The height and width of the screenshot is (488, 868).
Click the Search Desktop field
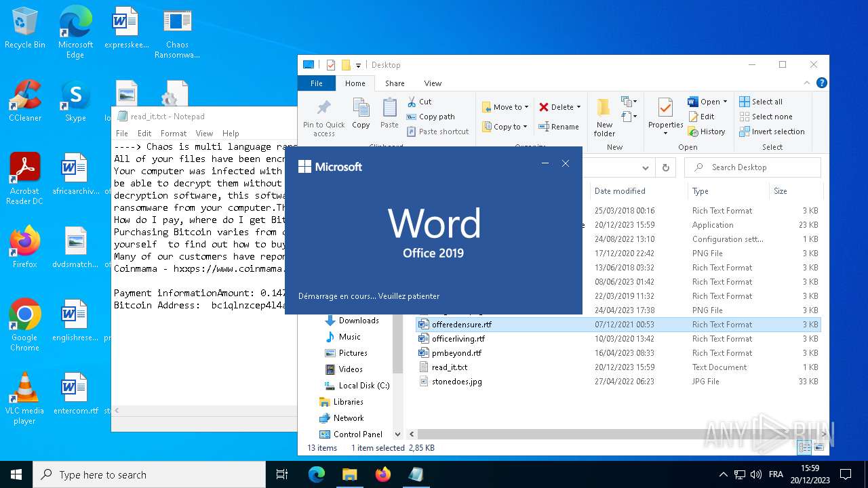752,167
